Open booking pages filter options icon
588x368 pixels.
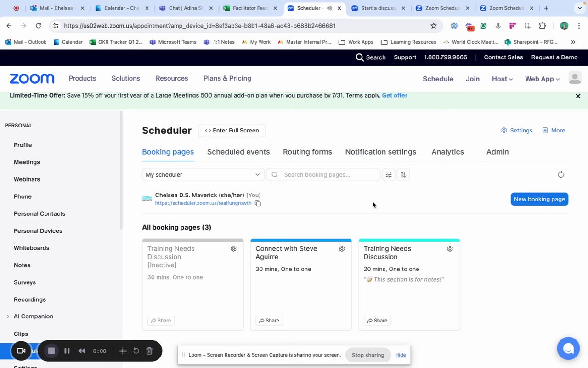pos(389,175)
